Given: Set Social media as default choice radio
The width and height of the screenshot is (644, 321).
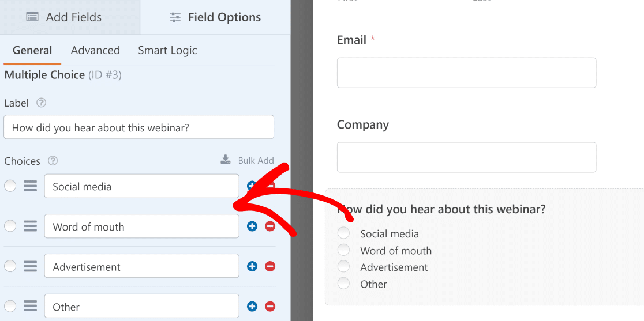Looking at the screenshot, I should (x=10, y=186).
